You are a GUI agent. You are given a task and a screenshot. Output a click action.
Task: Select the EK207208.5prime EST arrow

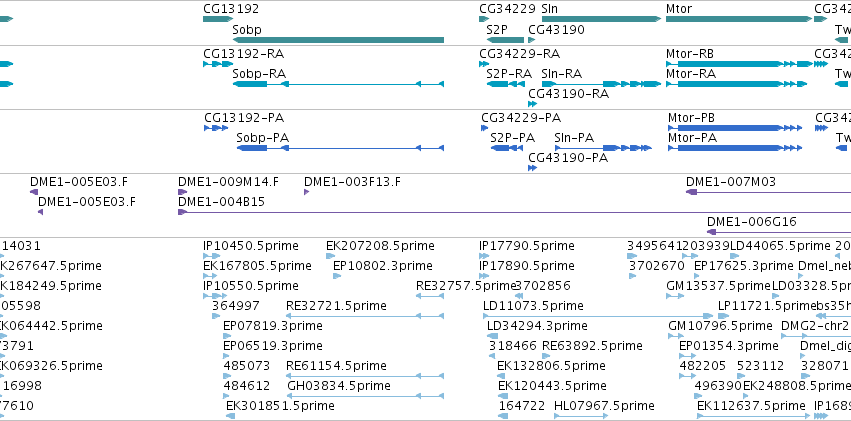(329, 256)
